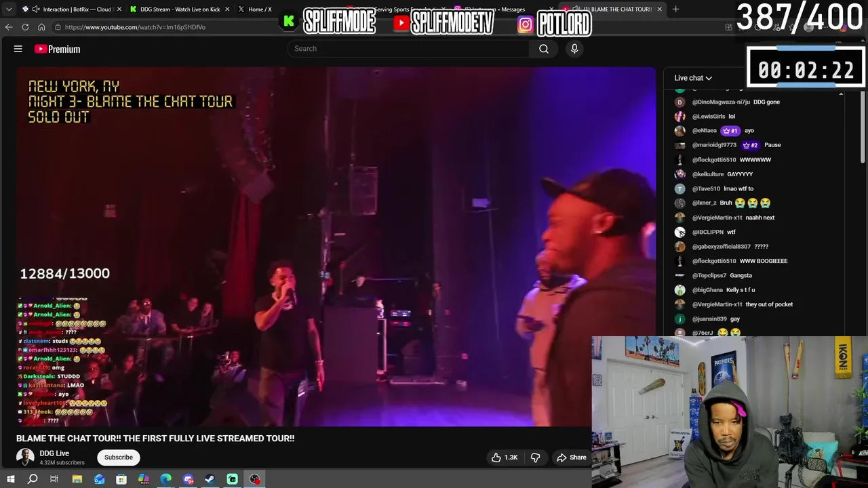Click chat user @Tave510
Viewport: 868px width, 488px height.
(706, 189)
